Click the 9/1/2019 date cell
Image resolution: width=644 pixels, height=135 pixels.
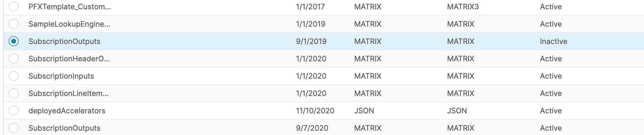(311, 41)
